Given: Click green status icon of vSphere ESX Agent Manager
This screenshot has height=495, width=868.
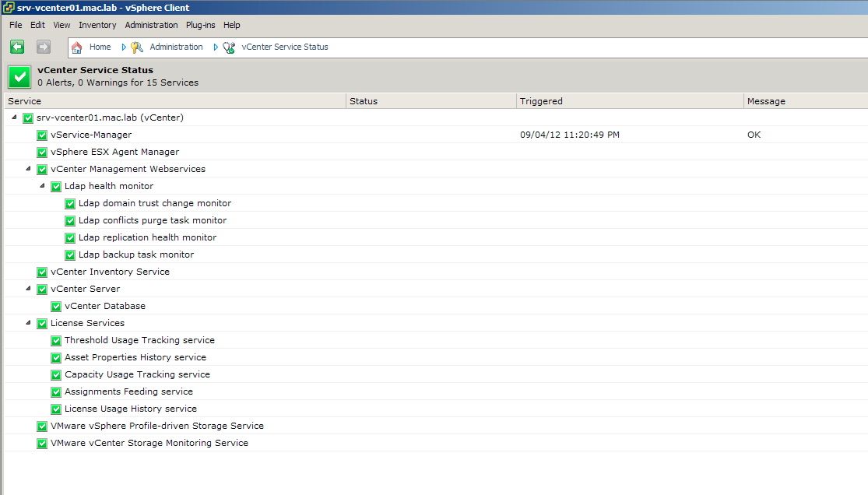Looking at the screenshot, I should pyautogui.click(x=42, y=153).
